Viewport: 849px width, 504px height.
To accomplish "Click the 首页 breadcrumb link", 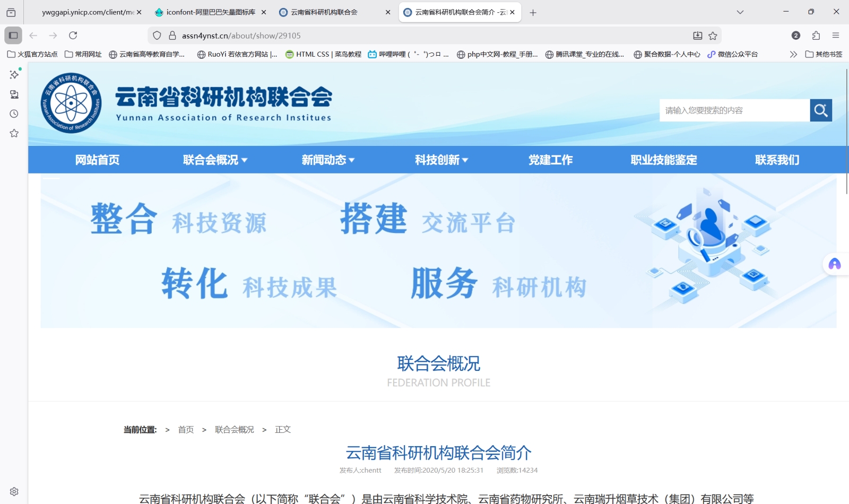I will pos(186,430).
